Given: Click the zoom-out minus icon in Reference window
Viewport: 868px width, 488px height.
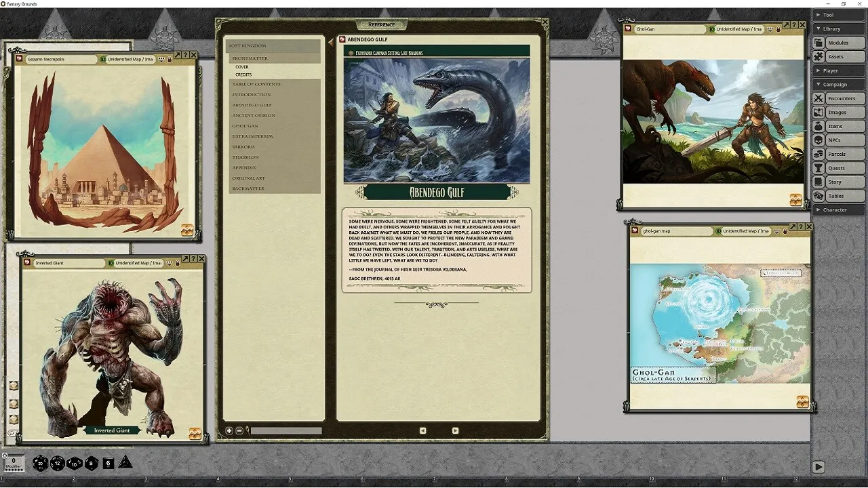Looking at the screenshot, I should (x=239, y=430).
